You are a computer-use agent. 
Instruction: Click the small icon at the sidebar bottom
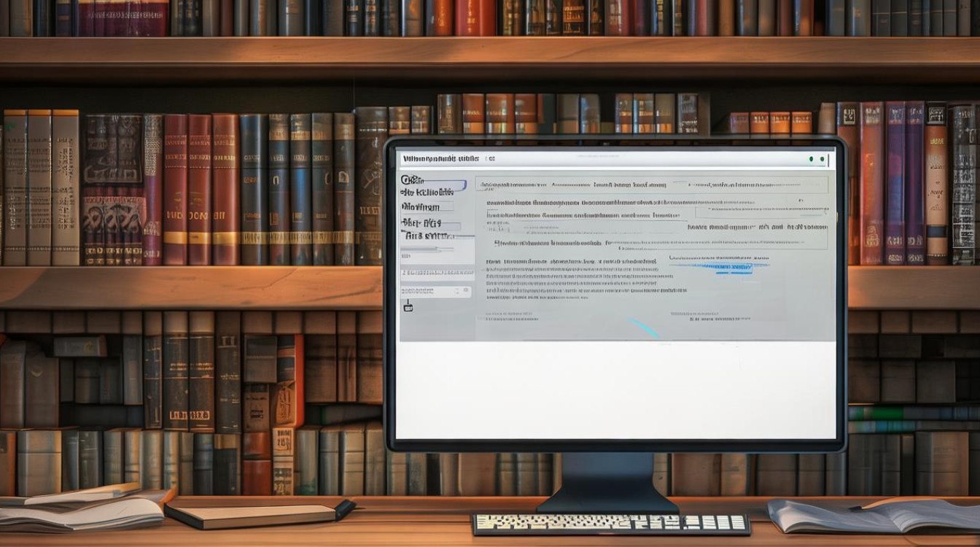(408, 306)
